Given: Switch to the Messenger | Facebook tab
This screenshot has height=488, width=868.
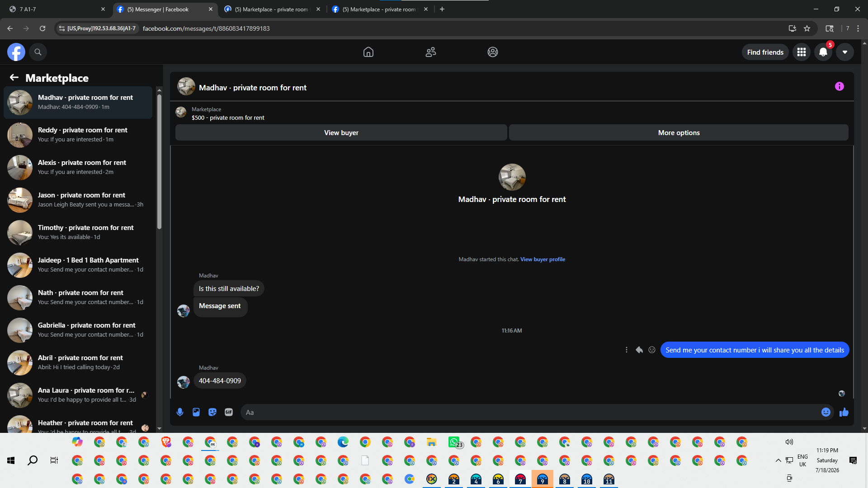Looking at the screenshot, I should click(x=164, y=9).
